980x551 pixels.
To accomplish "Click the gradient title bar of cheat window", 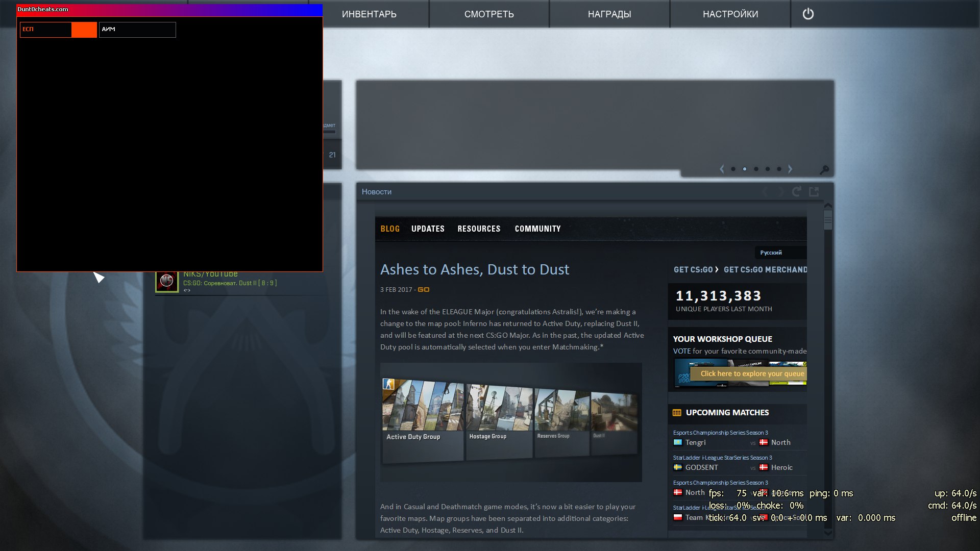I will tap(169, 9).
